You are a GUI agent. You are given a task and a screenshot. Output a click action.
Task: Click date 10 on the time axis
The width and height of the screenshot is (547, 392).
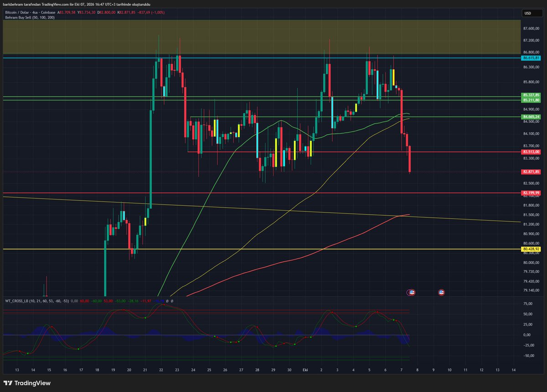(x=449, y=370)
